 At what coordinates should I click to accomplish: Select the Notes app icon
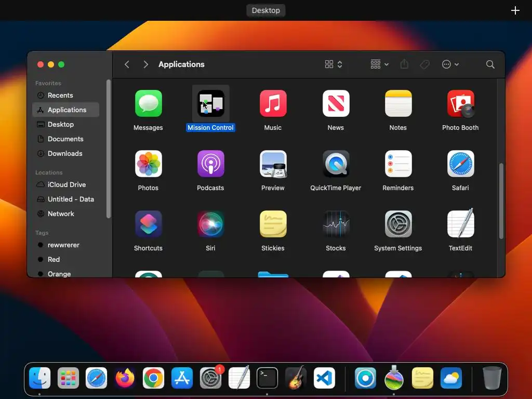398,103
